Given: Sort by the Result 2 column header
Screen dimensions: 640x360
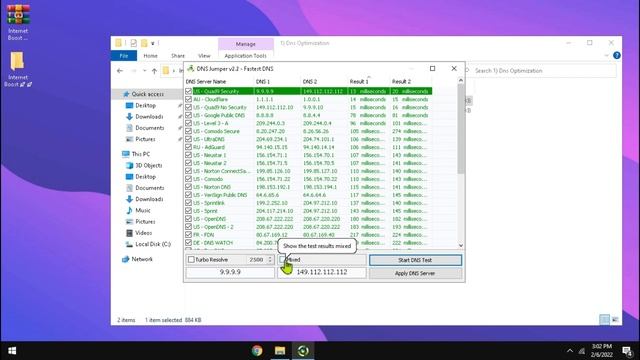Looking at the screenshot, I should [410, 82].
